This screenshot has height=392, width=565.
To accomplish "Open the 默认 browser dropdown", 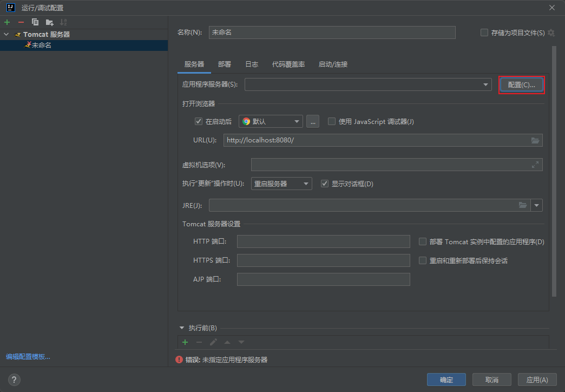I will [x=271, y=121].
